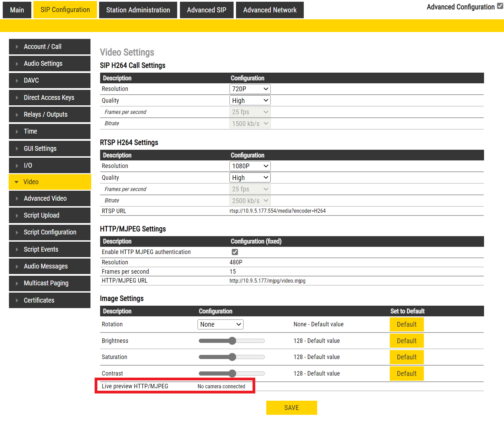Click arrow icon next to Multicast Paging

pos(17,283)
